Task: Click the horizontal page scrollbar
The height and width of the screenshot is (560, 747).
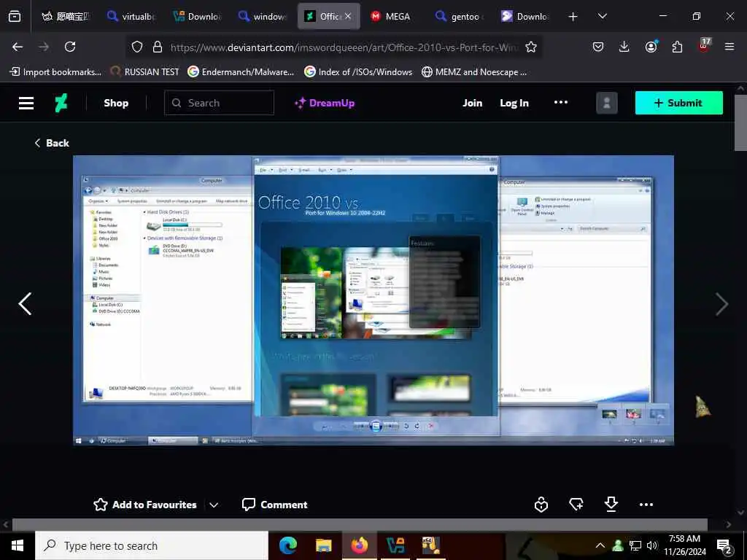Action: coord(360,525)
